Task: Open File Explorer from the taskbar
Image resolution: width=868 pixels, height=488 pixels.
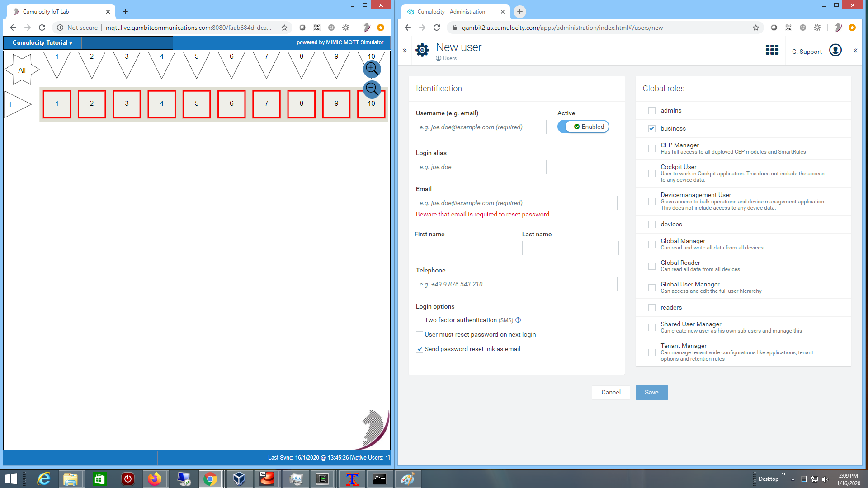Action: click(x=71, y=479)
